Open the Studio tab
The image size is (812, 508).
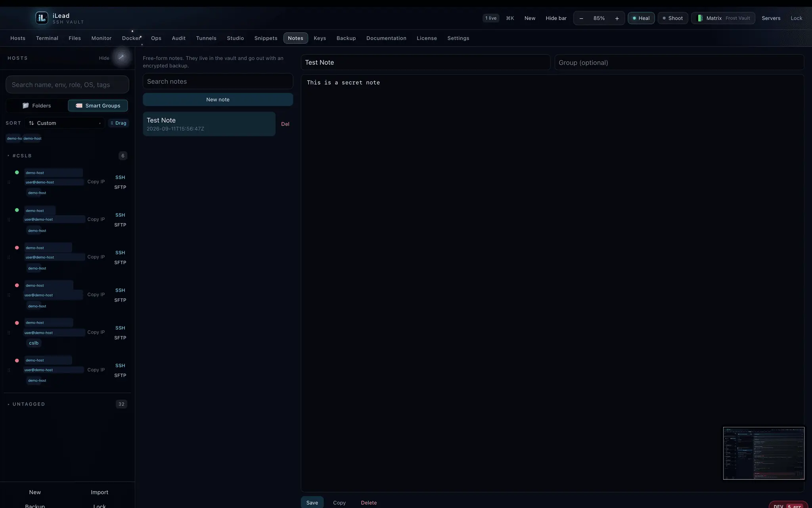pos(236,38)
